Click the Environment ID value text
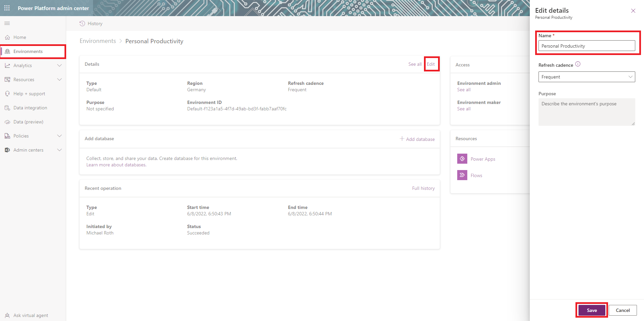Image resolution: width=644 pixels, height=321 pixels. (237, 109)
